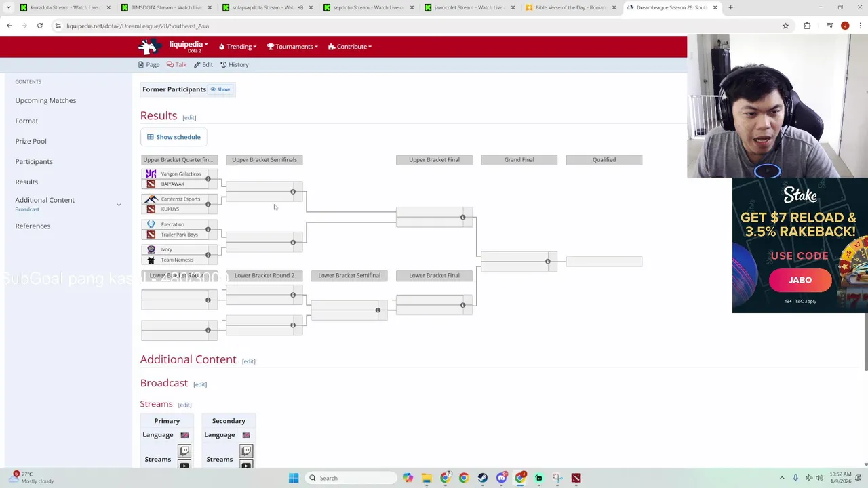Open the Edit tab
The height and width of the screenshot is (488, 868).
203,64
